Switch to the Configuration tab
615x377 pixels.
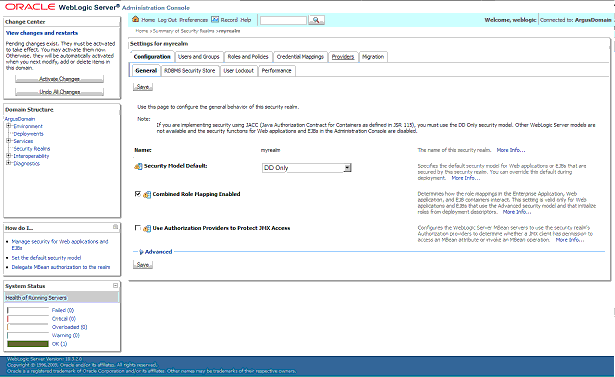152,57
